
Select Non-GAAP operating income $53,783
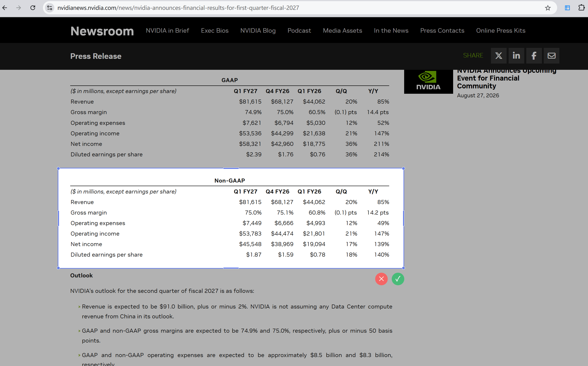[x=250, y=234]
